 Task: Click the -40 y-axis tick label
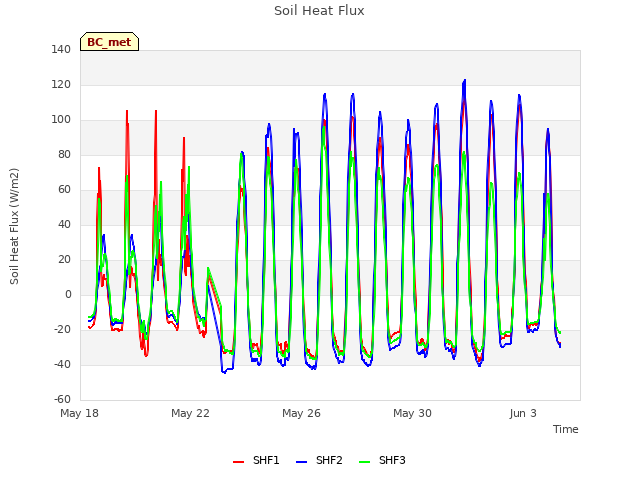coord(62,364)
